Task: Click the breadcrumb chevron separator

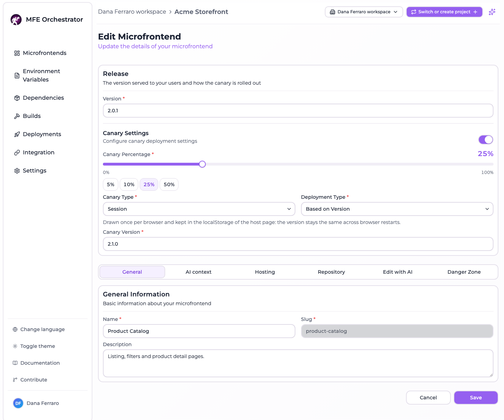Action: pyautogui.click(x=170, y=12)
